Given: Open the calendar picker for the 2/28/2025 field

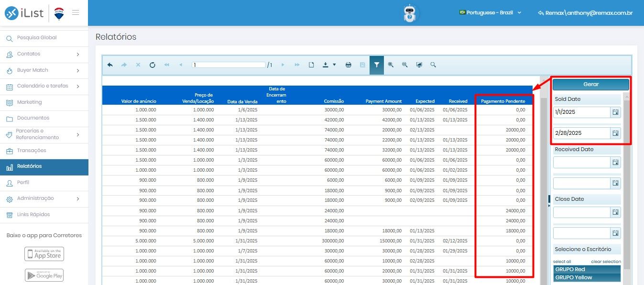Looking at the screenshot, I should [616, 133].
